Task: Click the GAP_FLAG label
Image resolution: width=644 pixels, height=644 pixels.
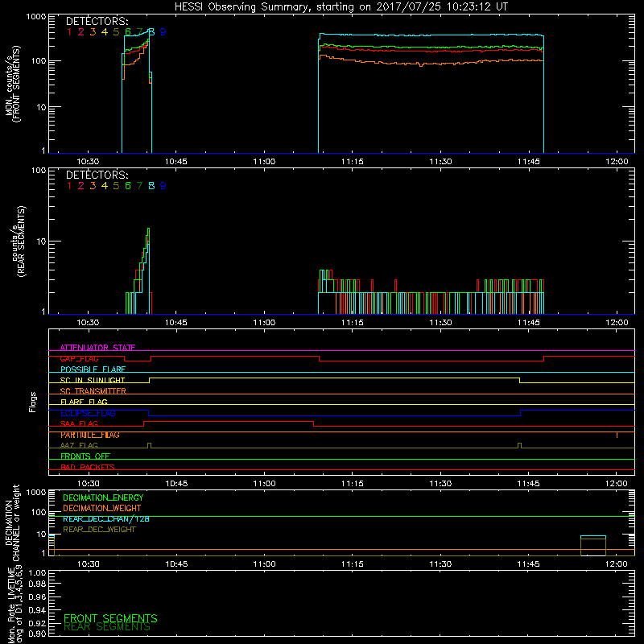Action: pyautogui.click(x=79, y=358)
